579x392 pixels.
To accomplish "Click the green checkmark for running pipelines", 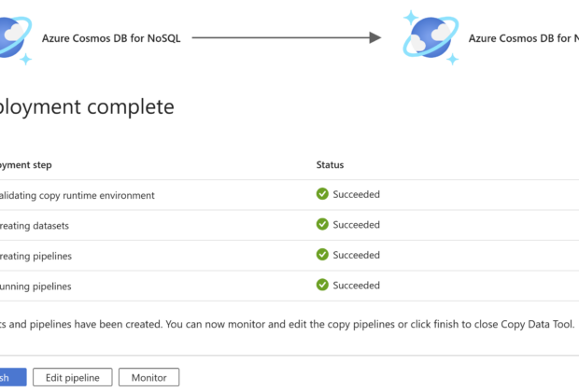I will click(322, 285).
